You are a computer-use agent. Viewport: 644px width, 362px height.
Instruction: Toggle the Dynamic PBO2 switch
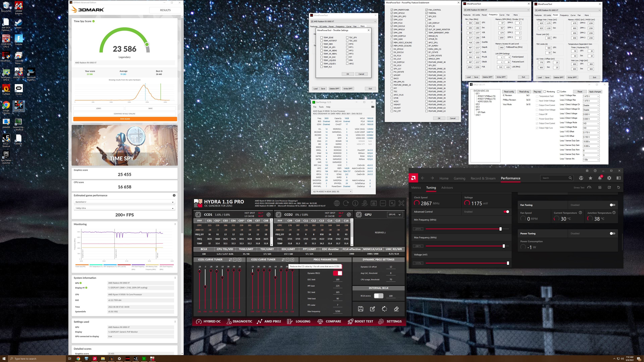(x=337, y=273)
